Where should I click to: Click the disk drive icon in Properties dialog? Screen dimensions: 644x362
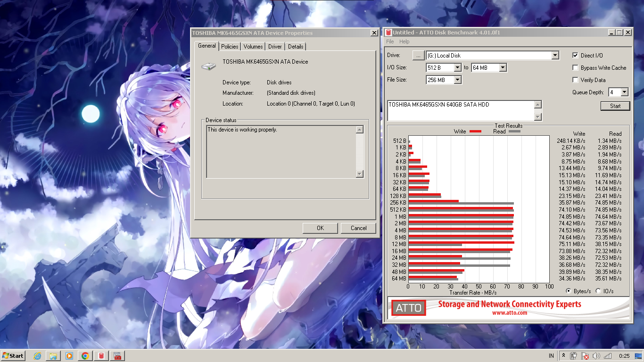pos(208,67)
